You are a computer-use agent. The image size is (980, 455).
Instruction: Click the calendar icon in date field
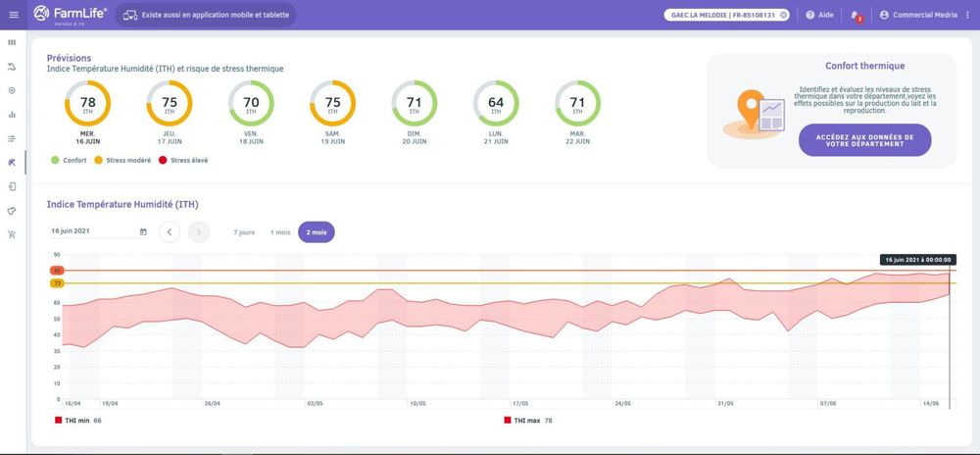(143, 232)
